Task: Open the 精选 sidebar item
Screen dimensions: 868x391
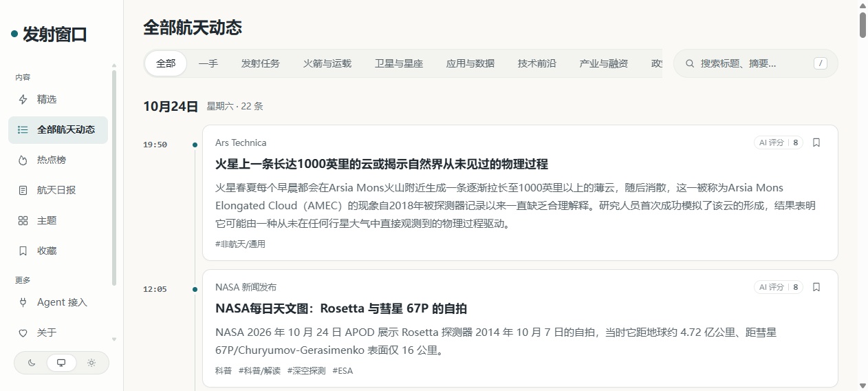Action: pos(58,99)
